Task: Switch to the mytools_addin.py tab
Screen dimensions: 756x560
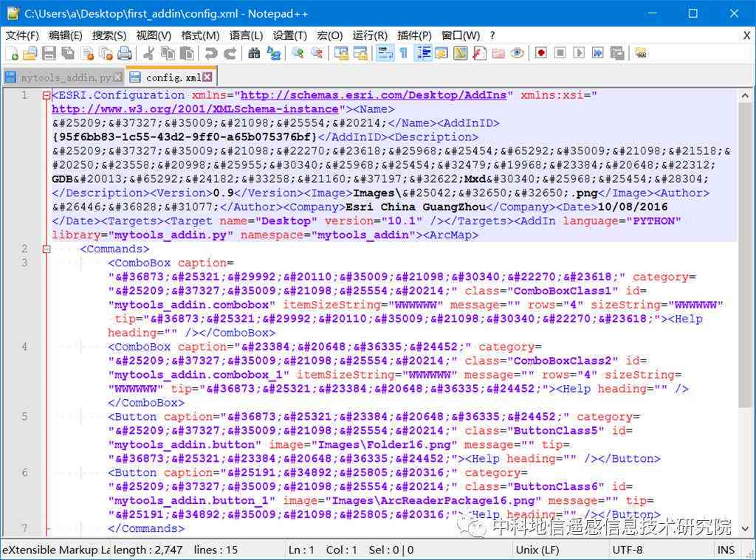Action: point(65,77)
